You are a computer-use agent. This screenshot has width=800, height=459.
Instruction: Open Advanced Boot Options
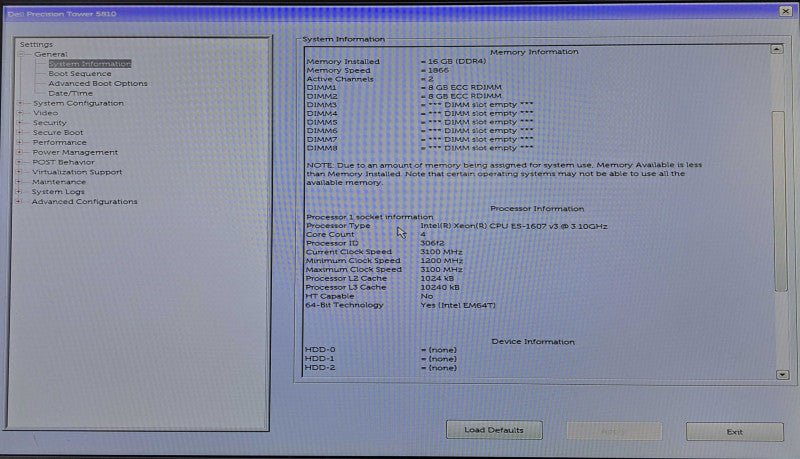pos(98,83)
